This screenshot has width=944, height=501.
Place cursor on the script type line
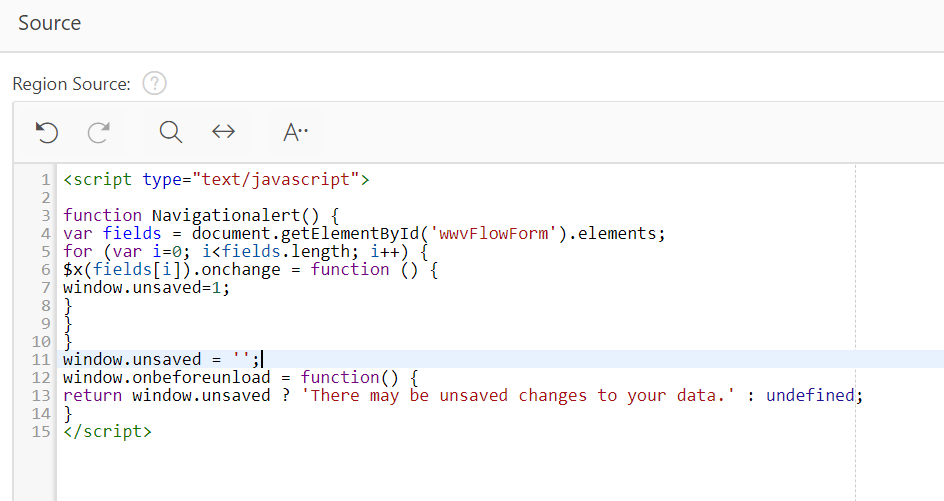tap(216, 179)
